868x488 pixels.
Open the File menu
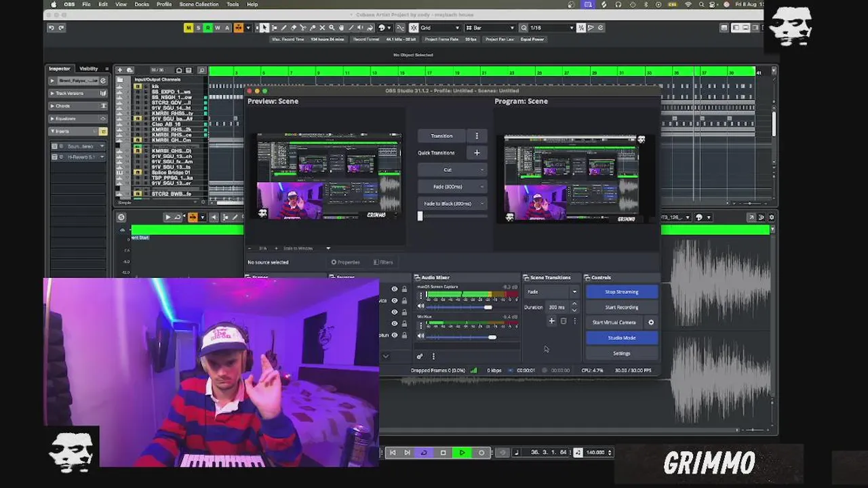[x=86, y=4]
